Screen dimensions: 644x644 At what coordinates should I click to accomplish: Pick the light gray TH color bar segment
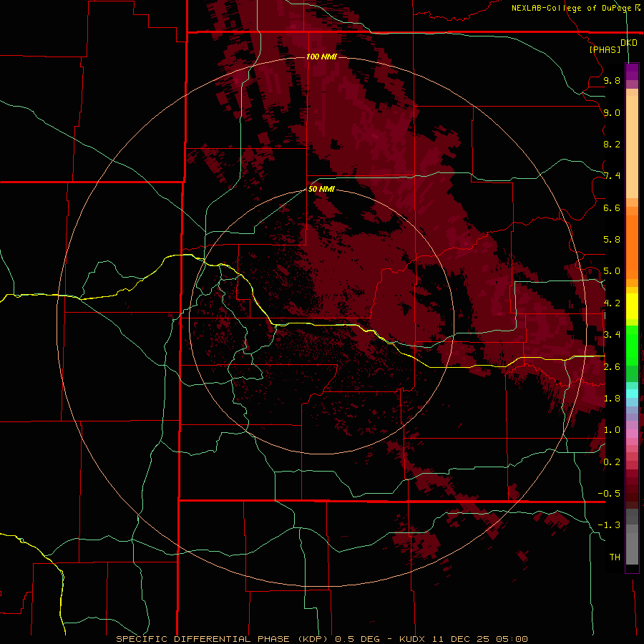(632, 549)
